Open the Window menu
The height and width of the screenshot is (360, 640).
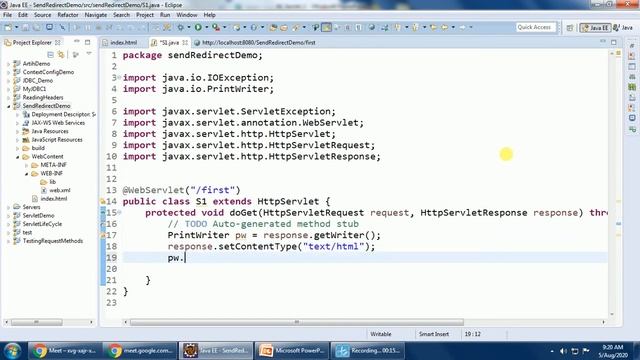[187, 15]
